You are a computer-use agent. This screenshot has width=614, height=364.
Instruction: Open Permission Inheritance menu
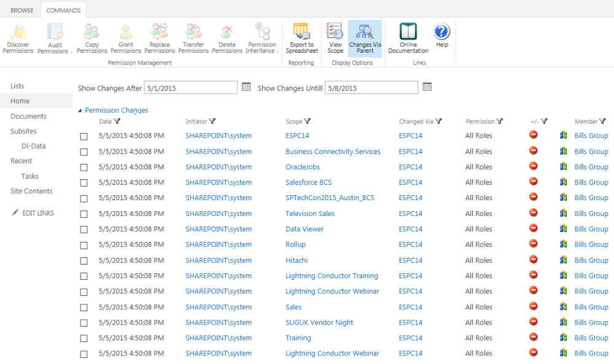pos(262,38)
